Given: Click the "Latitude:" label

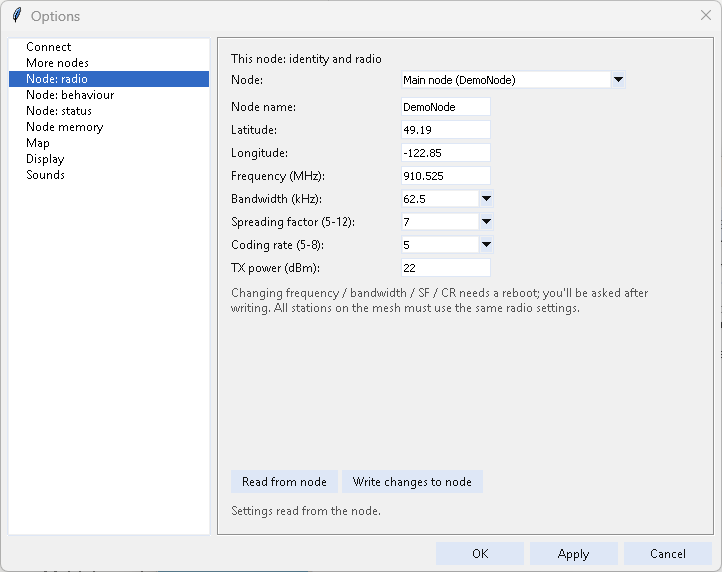Looking at the screenshot, I should click(x=254, y=130).
